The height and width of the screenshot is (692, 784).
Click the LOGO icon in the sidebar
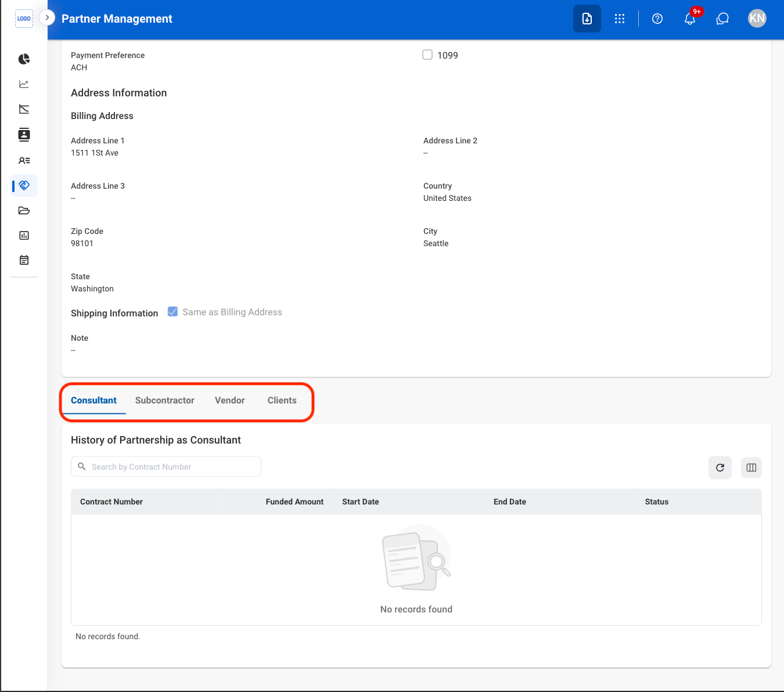click(x=24, y=19)
